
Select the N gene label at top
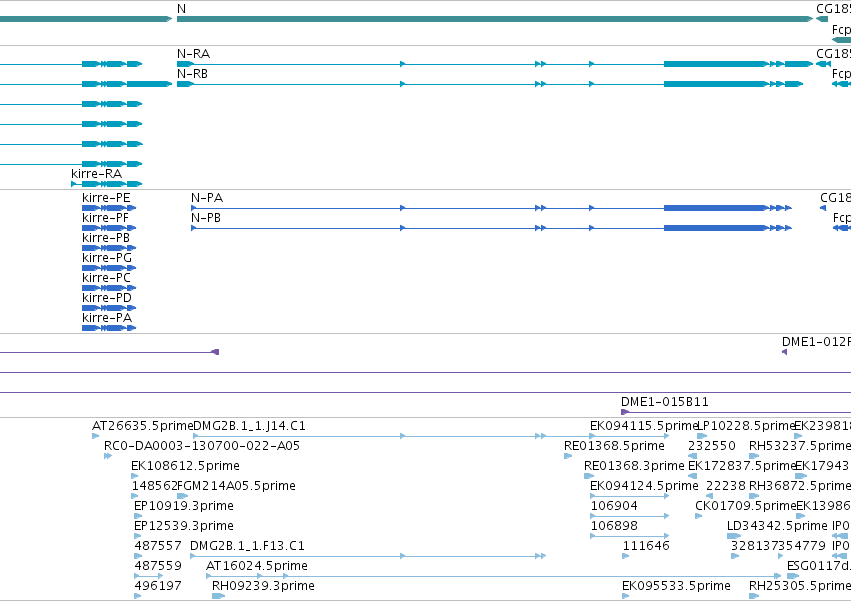click(x=181, y=9)
